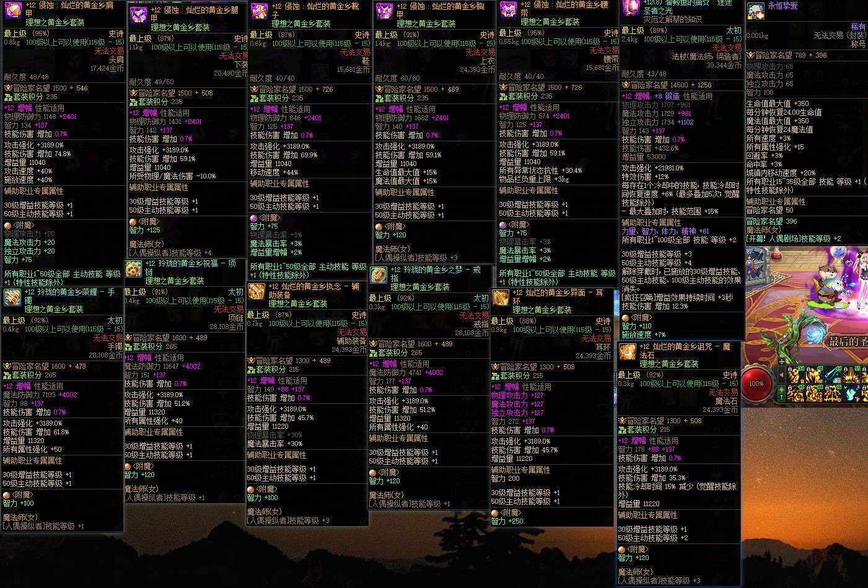Select the 黄金乡荣耀 bracelet item icon

pos(12,297)
